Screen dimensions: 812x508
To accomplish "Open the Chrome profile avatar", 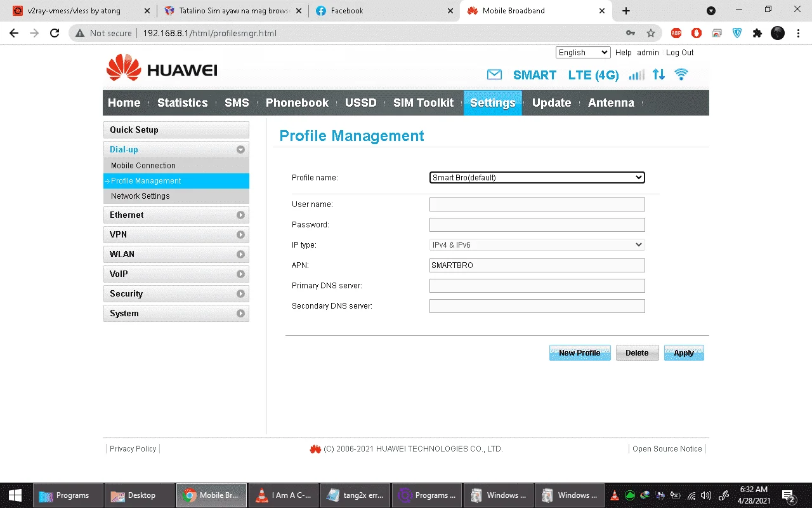I will (x=778, y=33).
